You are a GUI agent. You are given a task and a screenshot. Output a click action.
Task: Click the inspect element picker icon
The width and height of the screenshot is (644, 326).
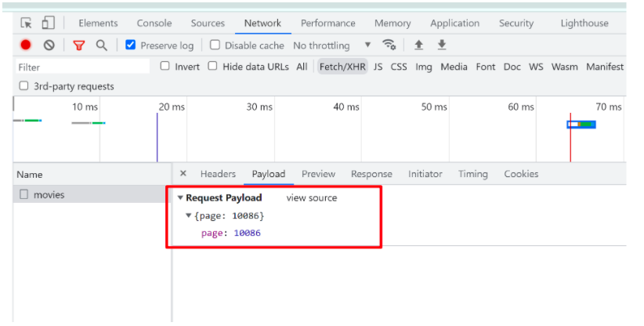click(27, 24)
